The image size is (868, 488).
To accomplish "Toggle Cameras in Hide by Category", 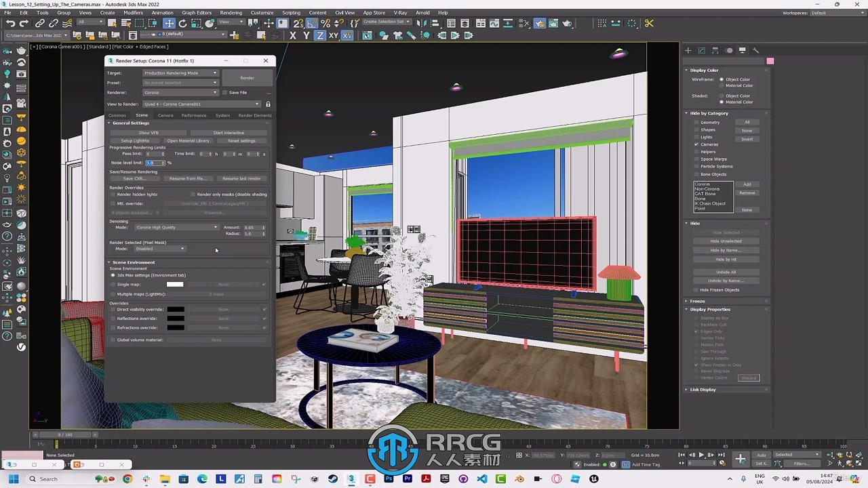I will coord(696,144).
